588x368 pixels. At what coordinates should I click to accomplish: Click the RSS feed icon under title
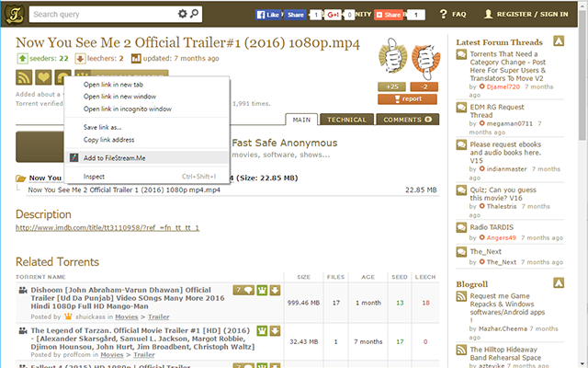(24, 77)
